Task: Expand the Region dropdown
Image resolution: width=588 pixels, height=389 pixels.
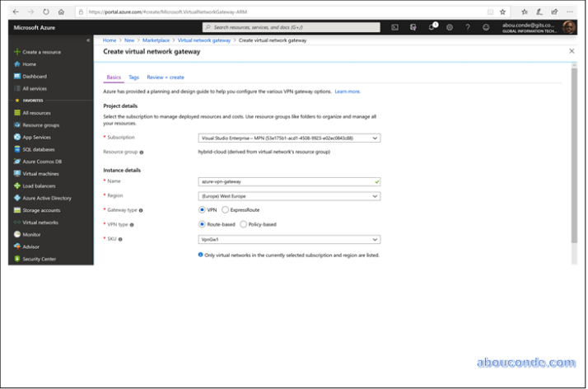Action: [x=289, y=196]
